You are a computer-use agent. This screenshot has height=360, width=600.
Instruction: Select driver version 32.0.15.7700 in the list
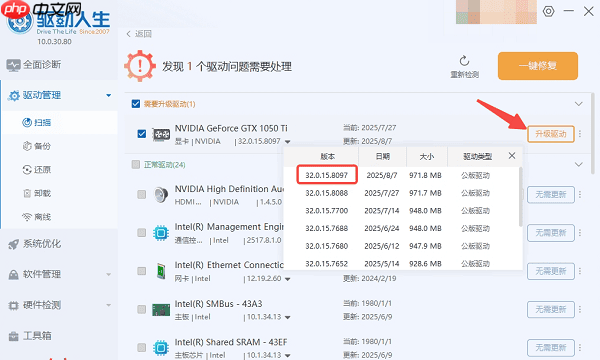326,211
